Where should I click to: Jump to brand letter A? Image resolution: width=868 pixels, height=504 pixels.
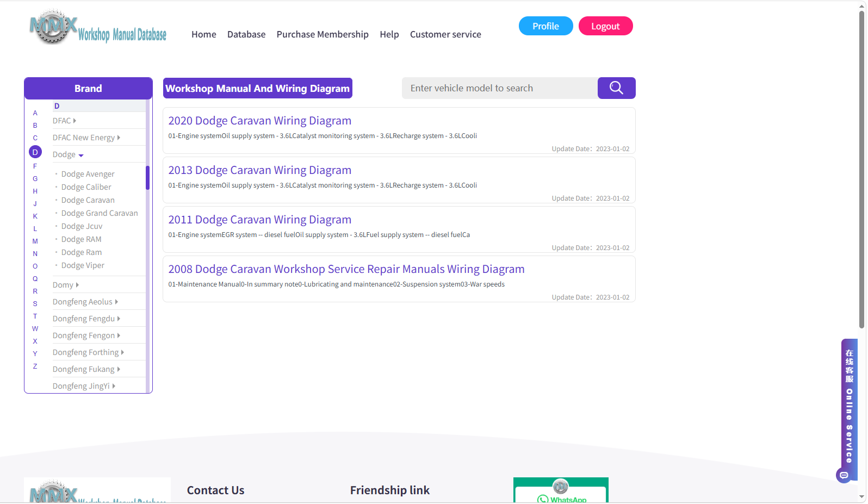coord(35,113)
